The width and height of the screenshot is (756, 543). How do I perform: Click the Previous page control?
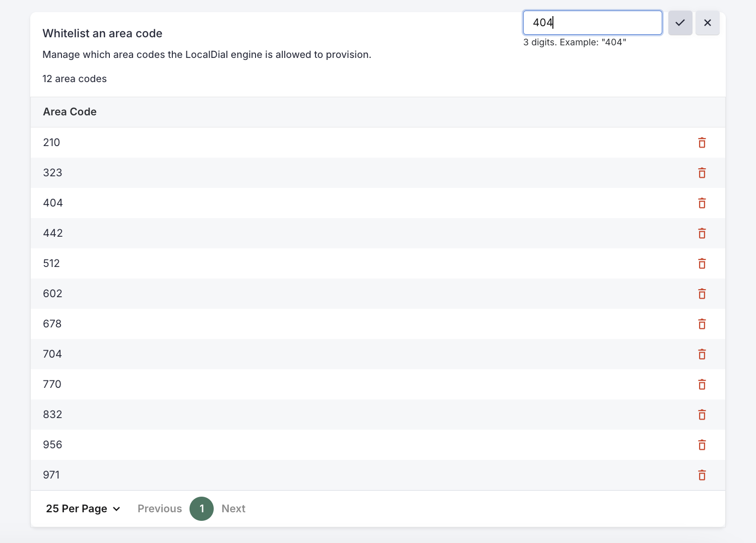click(x=160, y=509)
